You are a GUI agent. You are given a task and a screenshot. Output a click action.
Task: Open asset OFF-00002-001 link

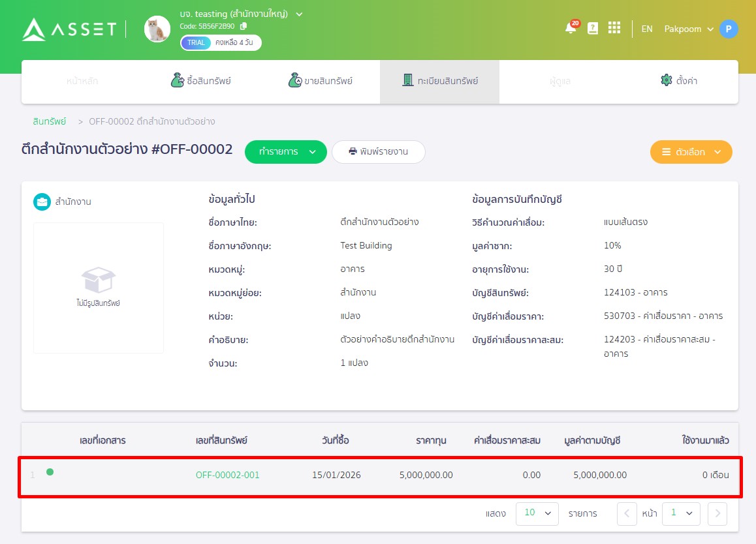(x=227, y=475)
